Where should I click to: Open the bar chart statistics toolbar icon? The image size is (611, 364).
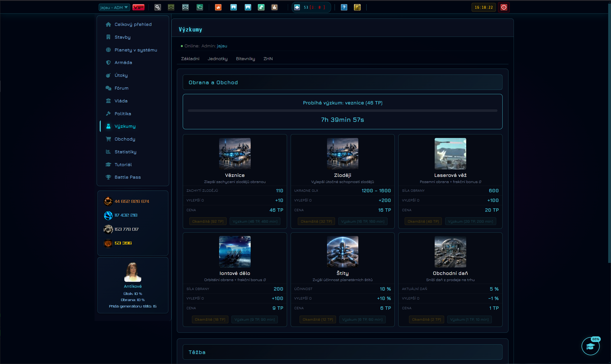click(x=274, y=7)
